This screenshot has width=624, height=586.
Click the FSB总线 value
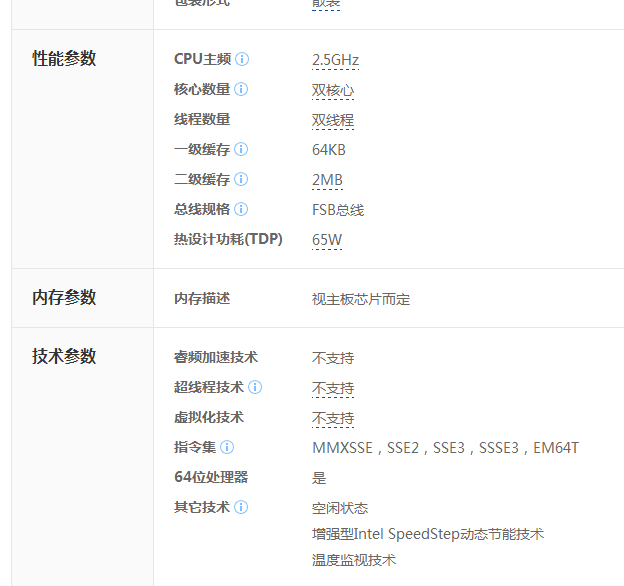point(338,210)
